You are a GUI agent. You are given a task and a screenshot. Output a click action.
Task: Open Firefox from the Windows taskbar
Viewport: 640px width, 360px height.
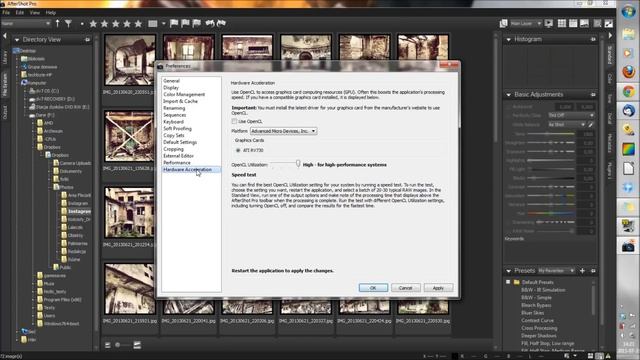[629, 72]
